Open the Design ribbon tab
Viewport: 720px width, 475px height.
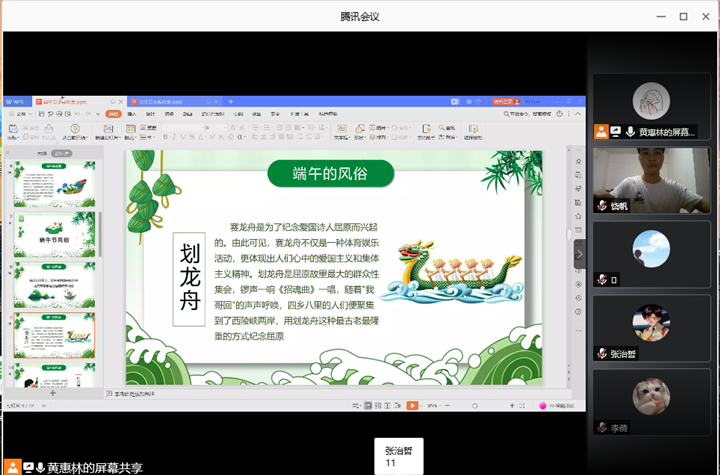[x=150, y=114]
